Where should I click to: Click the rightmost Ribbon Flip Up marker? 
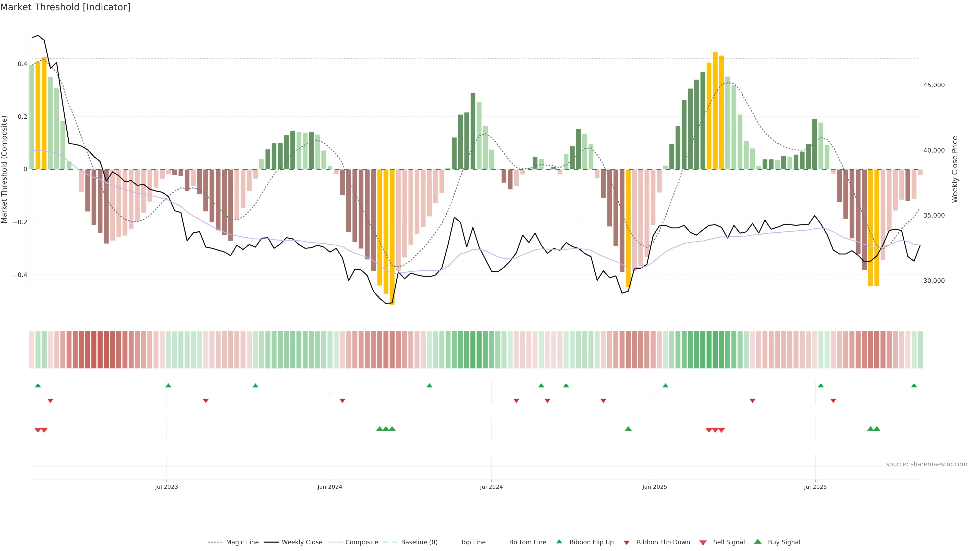[x=914, y=386]
